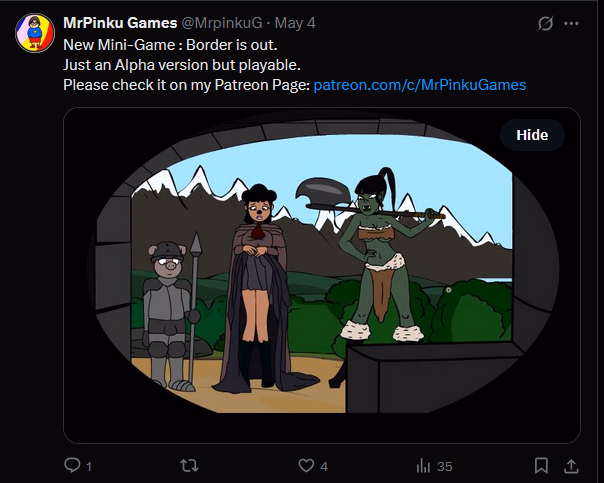Click the MrPinku Games display name
Image resolution: width=604 pixels, height=483 pixels.
(x=120, y=23)
